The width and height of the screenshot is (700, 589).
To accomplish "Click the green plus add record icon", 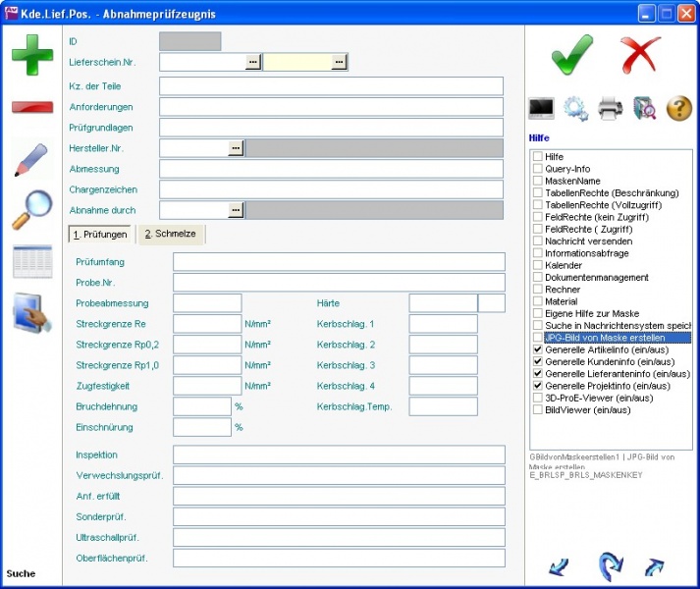I will pos(32,54).
